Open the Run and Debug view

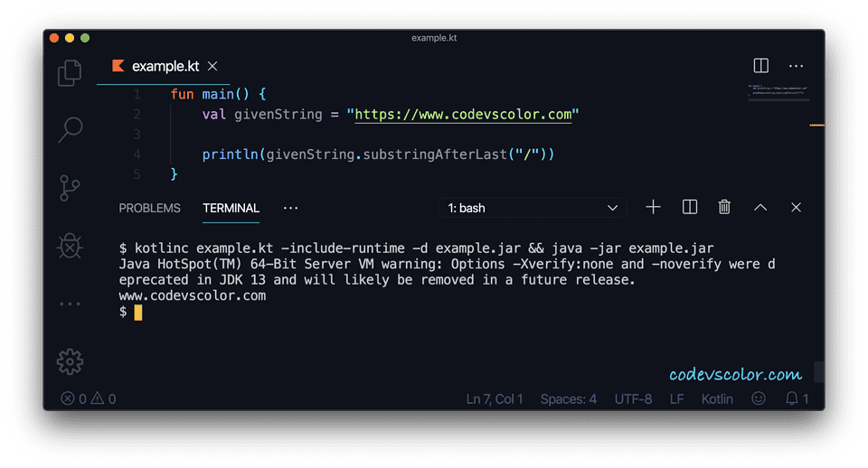[x=70, y=246]
